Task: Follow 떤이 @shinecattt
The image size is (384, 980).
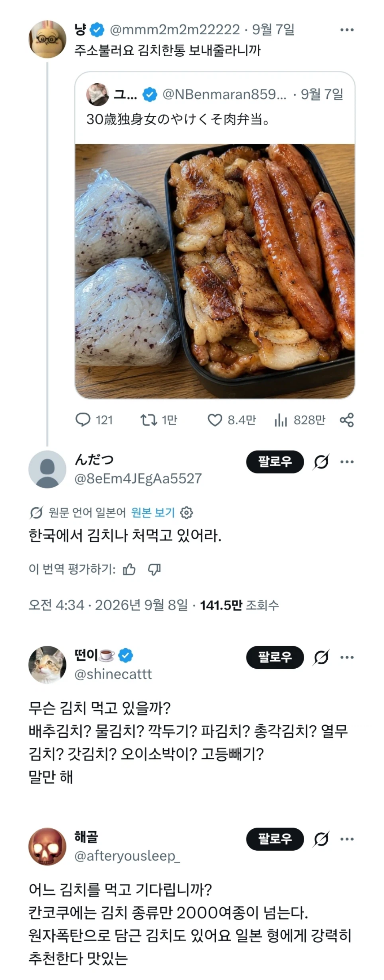Action: coord(275,657)
